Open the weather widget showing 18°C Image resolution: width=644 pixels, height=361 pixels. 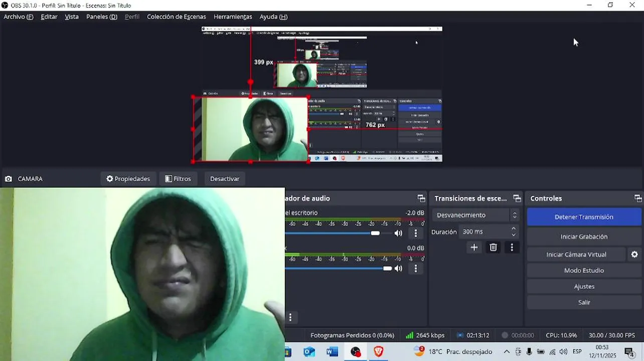pyautogui.click(x=453, y=351)
